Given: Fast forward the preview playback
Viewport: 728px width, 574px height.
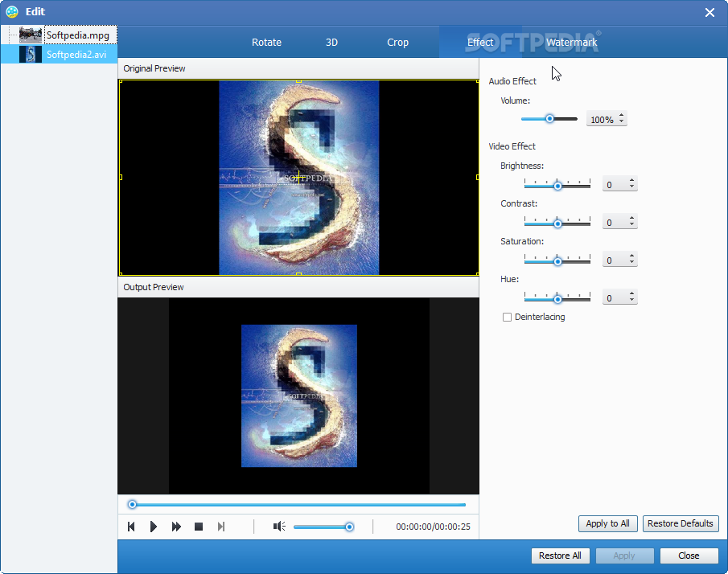Looking at the screenshot, I should point(176,527).
